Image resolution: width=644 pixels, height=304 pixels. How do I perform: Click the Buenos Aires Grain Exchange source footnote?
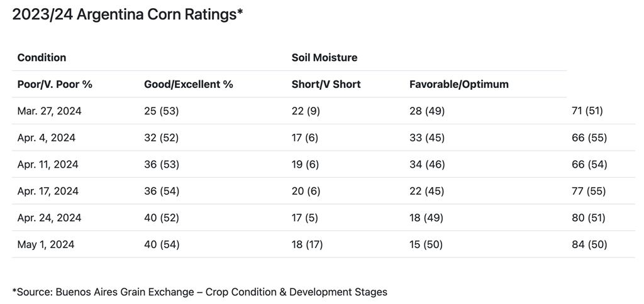point(200,292)
